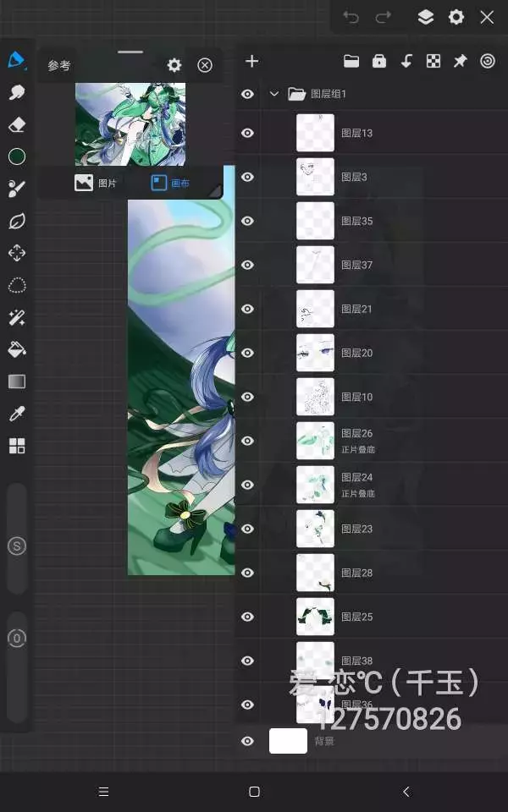
Task: Switch reference to 图片 tab
Action: [96, 183]
